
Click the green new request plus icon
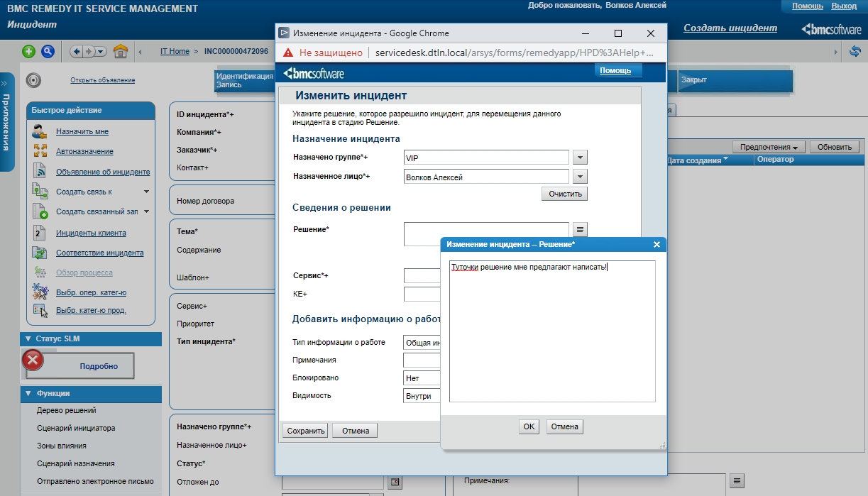pyautogui.click(x=28, y=51)
